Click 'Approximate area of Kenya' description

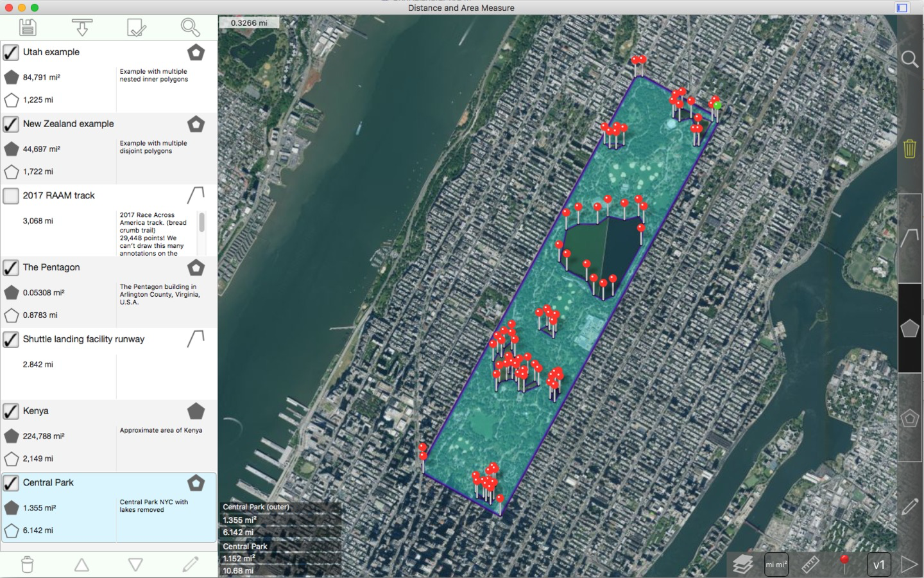(x=161, y=430)
